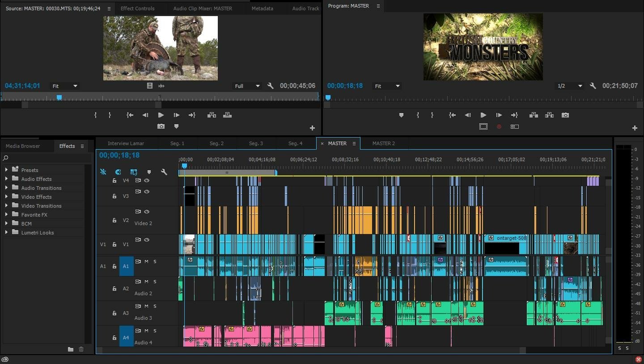This screenshot has width=644, height=364.
Task: Expand Video Transitions folder
Action: click(x=6, y=205)
